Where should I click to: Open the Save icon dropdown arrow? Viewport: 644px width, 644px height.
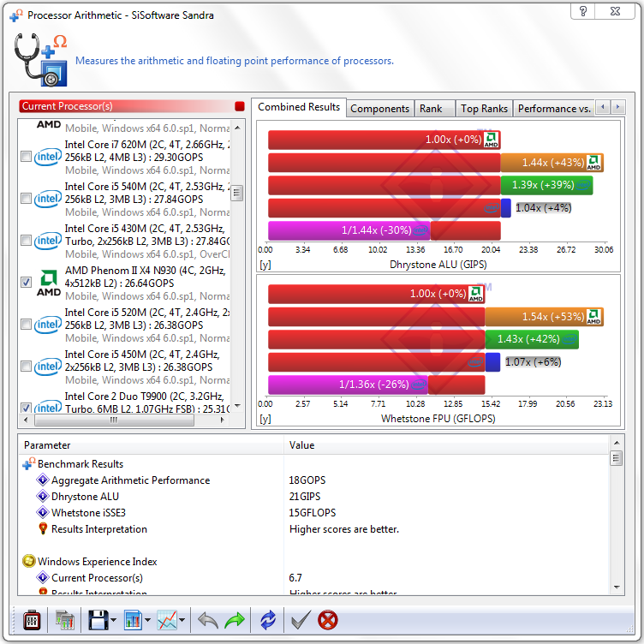(x=114, y=620)
